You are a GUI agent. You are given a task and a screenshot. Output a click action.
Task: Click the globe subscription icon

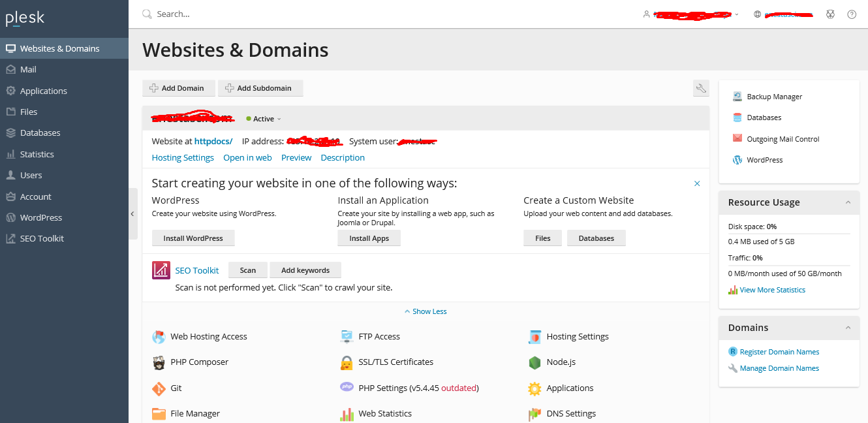[758, 14]
